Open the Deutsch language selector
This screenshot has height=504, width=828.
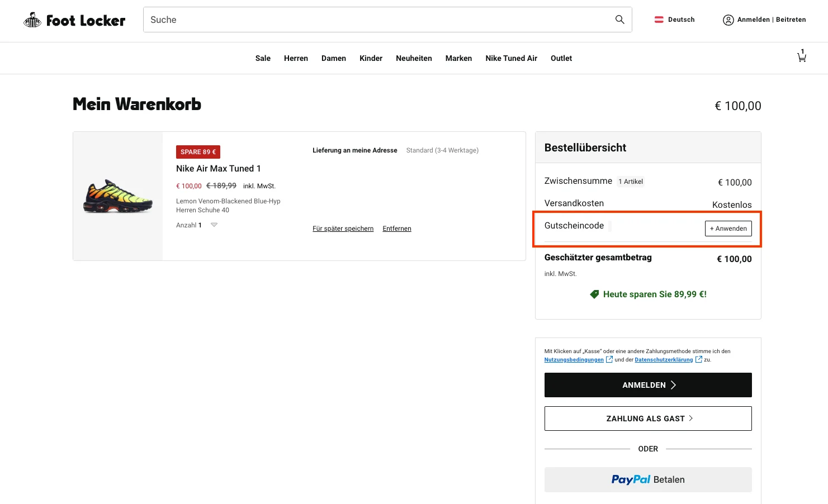click(x=680, y=19)
